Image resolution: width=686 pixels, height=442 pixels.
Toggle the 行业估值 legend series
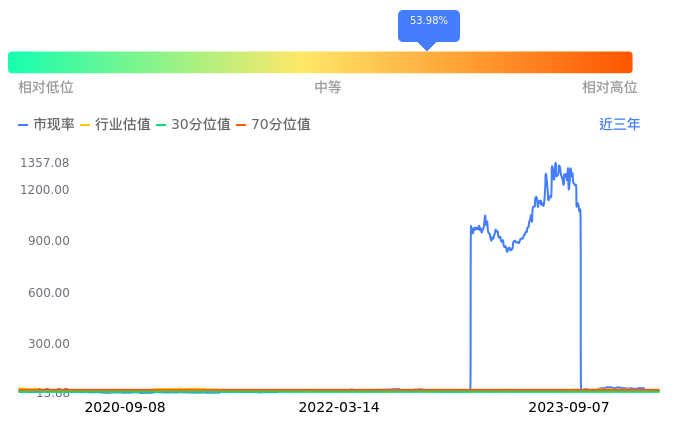coord(115,125)
